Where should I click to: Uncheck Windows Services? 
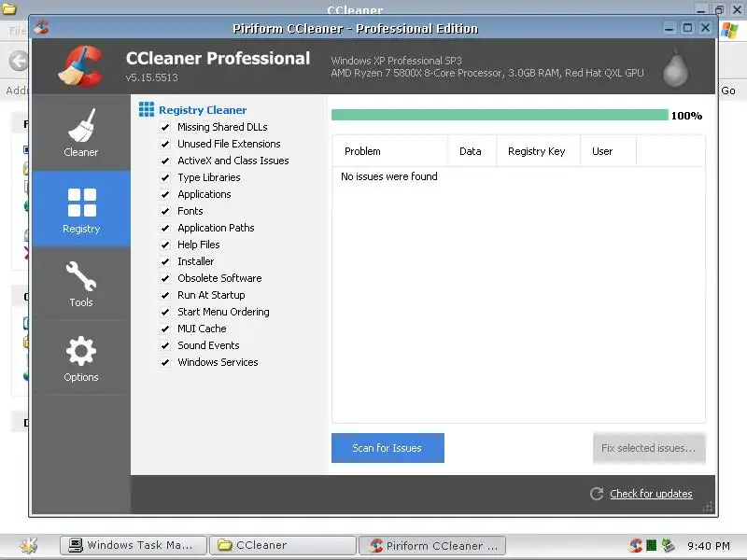165,362
